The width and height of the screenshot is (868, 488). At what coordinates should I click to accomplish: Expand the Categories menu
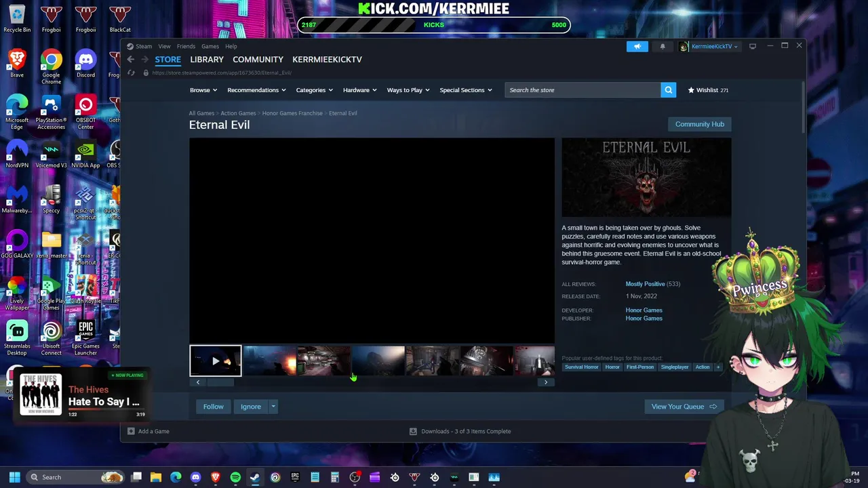coord(314,90)
